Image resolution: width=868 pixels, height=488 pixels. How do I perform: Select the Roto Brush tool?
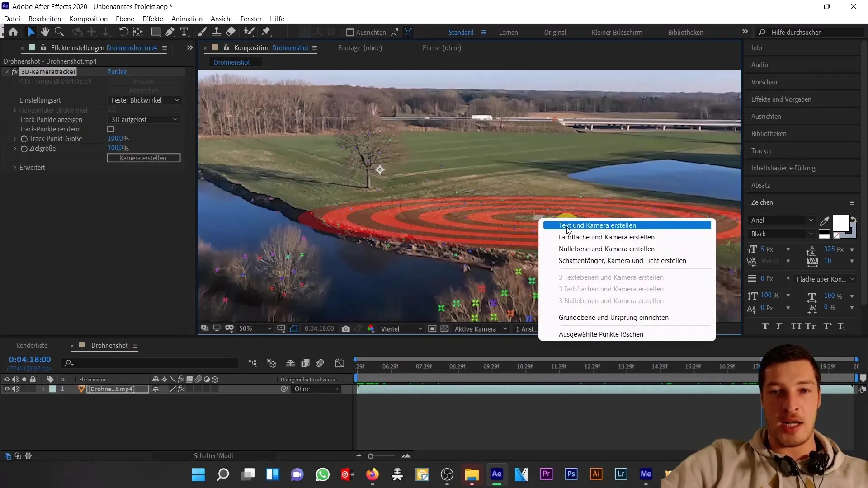tap(249, 32)
